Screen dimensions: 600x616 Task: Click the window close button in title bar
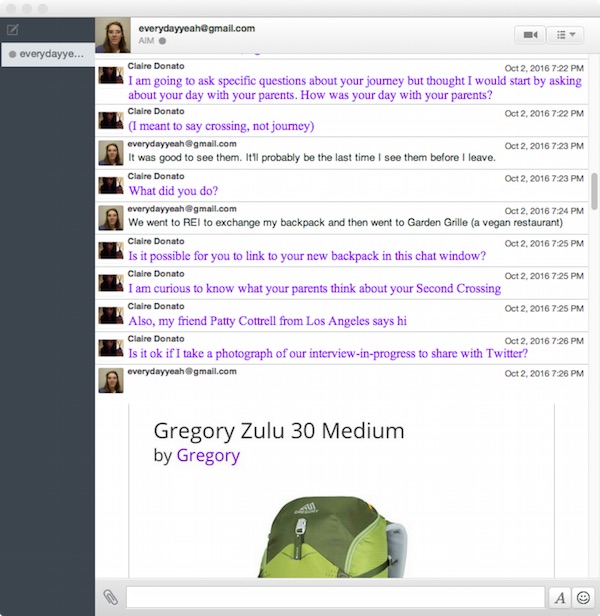point(11,8)
